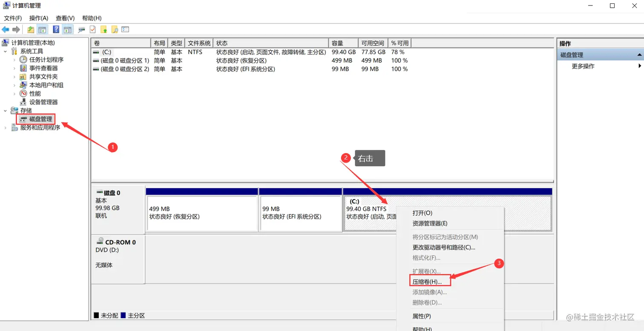Screen dimensions: 644x331
Task: Click the checklist settings icon in toolbar
Action: pos(125,29)
